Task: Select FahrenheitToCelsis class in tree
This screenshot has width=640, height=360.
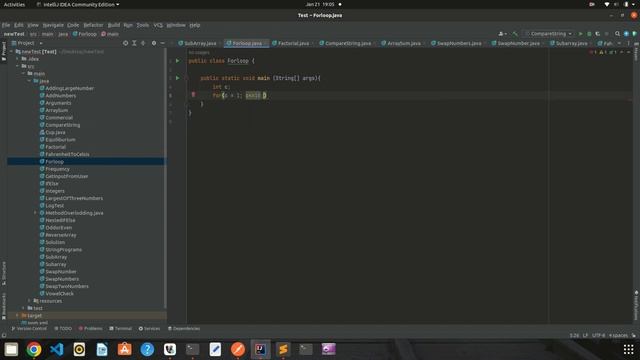Action: tap(67, 154)
